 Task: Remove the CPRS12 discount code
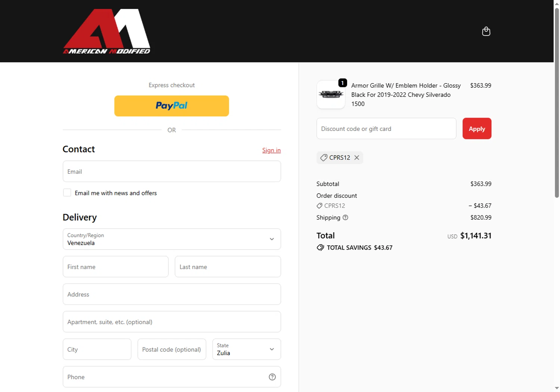pyautogui.click(x=357, y=157)
